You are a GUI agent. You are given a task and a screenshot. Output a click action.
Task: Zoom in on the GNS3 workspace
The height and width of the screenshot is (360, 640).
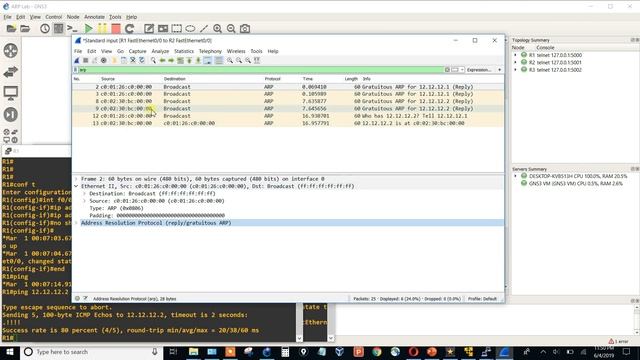pyautogui.click(x=218, y=29)
